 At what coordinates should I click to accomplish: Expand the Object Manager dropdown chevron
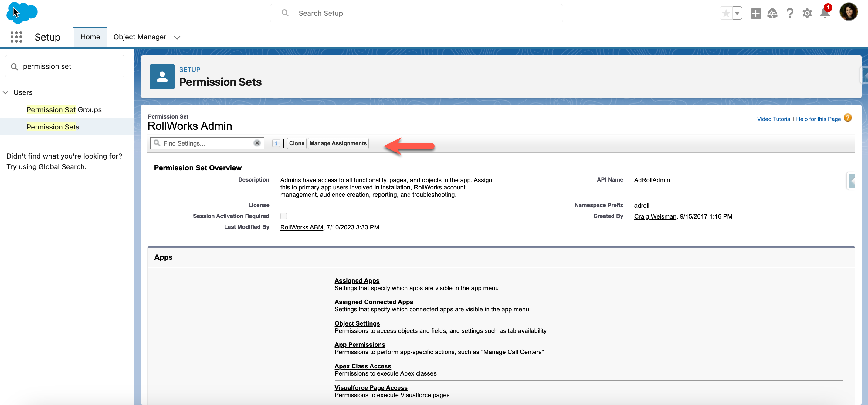coord(177,37)
